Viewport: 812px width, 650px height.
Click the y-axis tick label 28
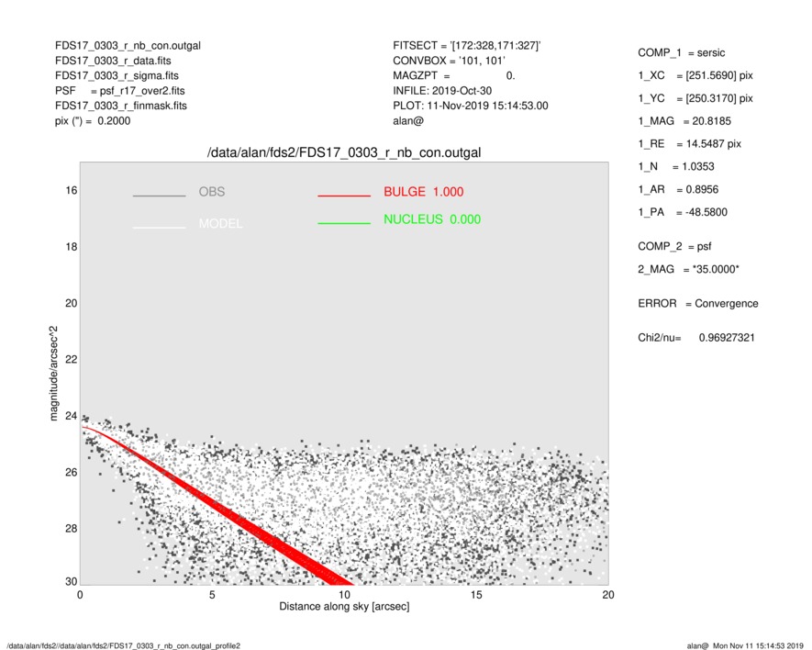click(x=72, y=529)
